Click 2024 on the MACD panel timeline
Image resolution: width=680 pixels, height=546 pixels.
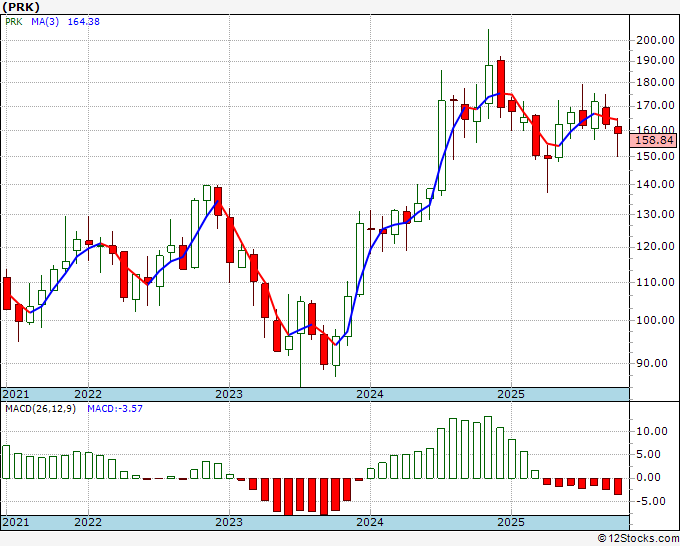(370, 522)
